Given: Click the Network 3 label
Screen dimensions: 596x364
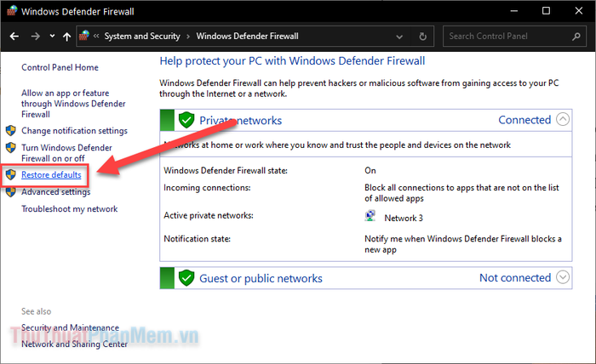Looking at the screenshot, I should (x=404, y=218).
